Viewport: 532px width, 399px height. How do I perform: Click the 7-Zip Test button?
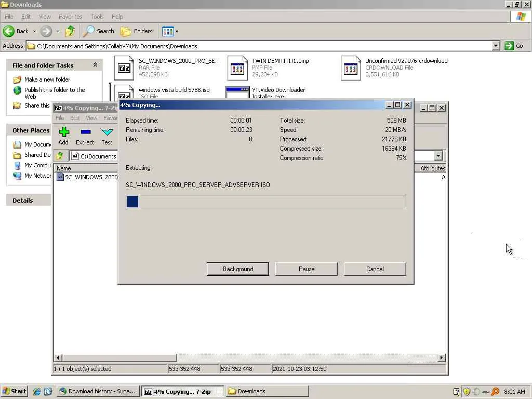coord(107,136)
